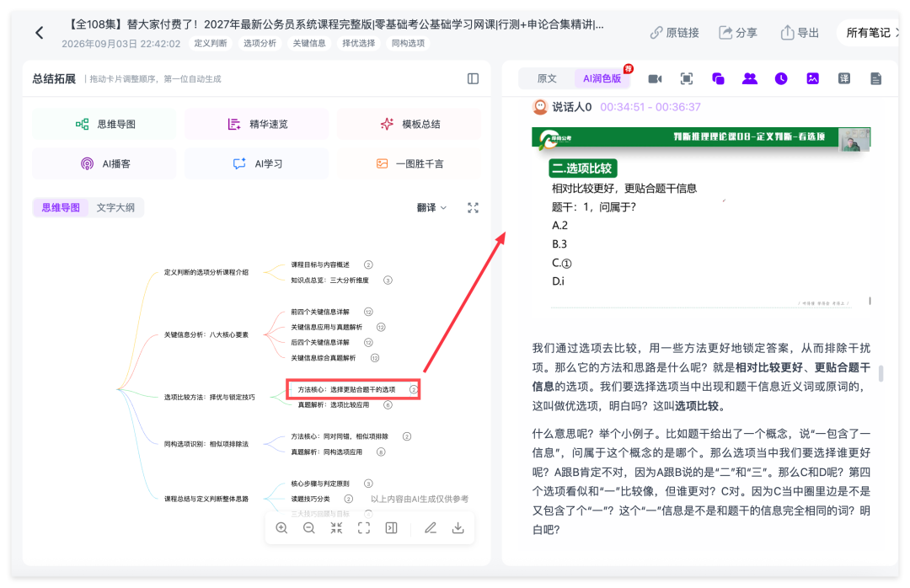Expand count badge beside 前四个关键信息详解
The width and height of the screenshot is (910, 588).
(x=368, y=312)
